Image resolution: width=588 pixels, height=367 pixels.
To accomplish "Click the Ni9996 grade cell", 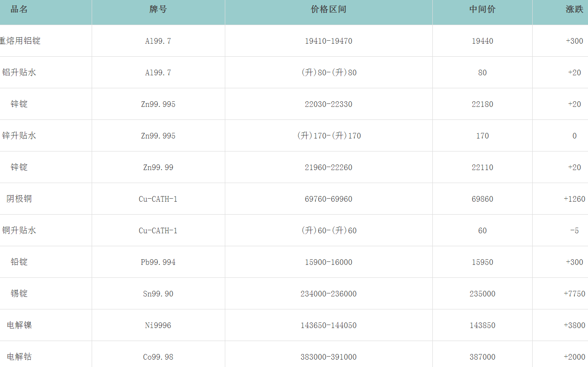I will pyautogui.click(x=158, y=325).
